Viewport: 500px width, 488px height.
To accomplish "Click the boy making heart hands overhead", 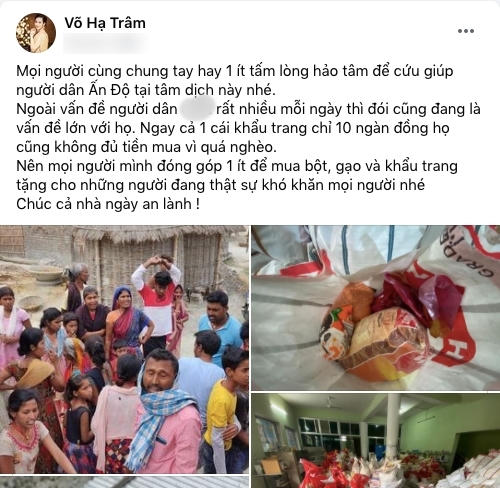I will (x=158, y=300).
